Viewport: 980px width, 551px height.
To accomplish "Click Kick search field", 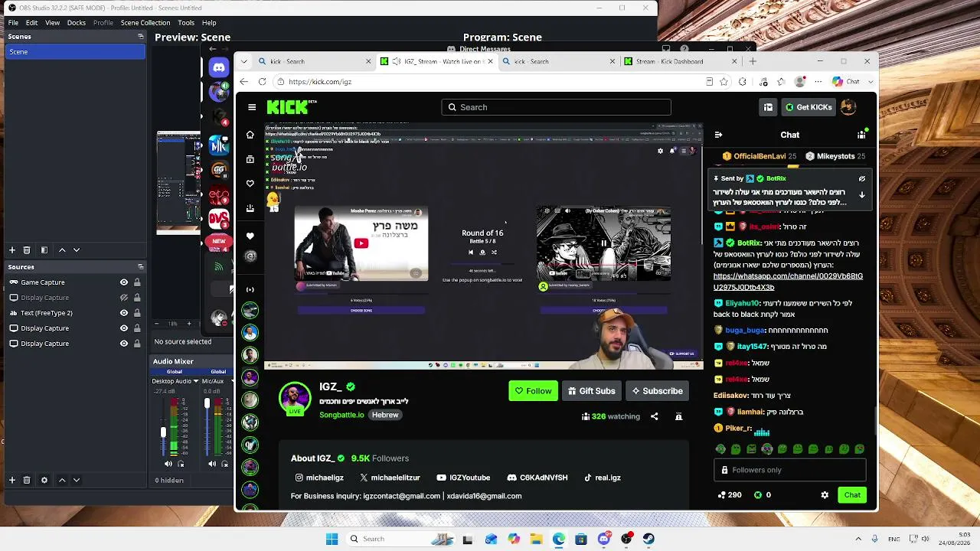I will 556,107.
